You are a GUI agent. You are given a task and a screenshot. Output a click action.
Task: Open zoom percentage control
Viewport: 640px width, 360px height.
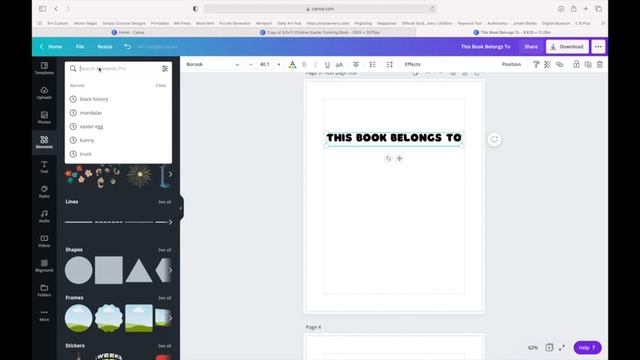point(533,348)
